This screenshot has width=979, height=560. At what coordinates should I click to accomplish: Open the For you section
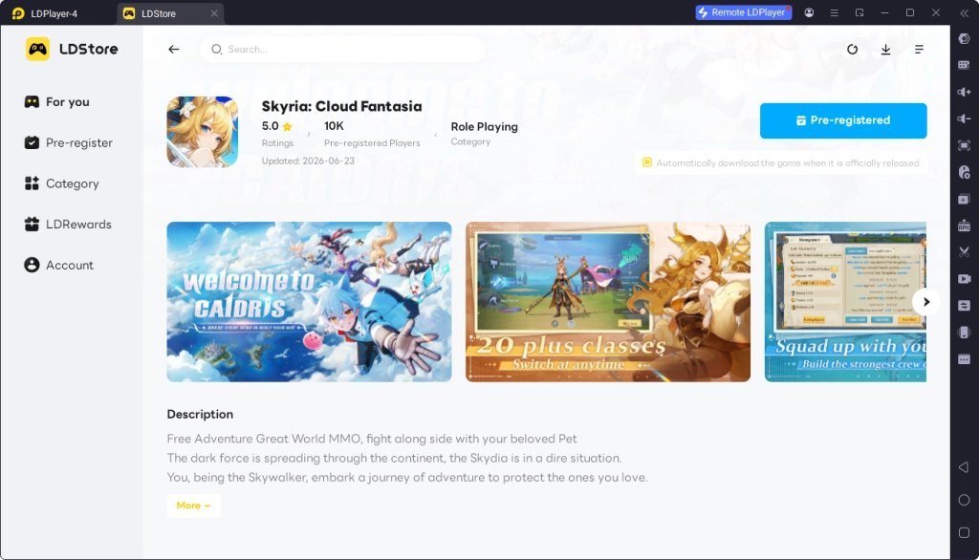click(x=56, y=101)
